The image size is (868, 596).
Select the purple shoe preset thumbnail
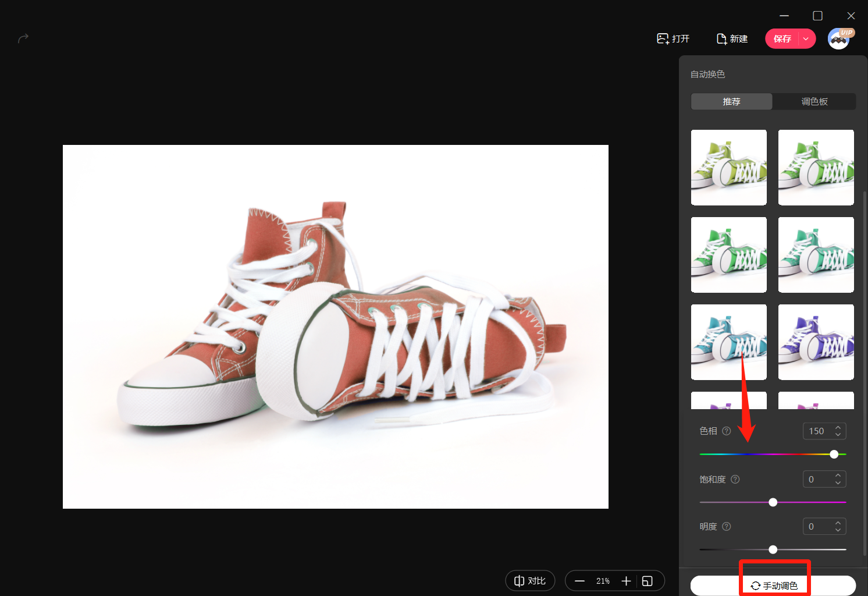pyautogui.click(x=816, y=342)
